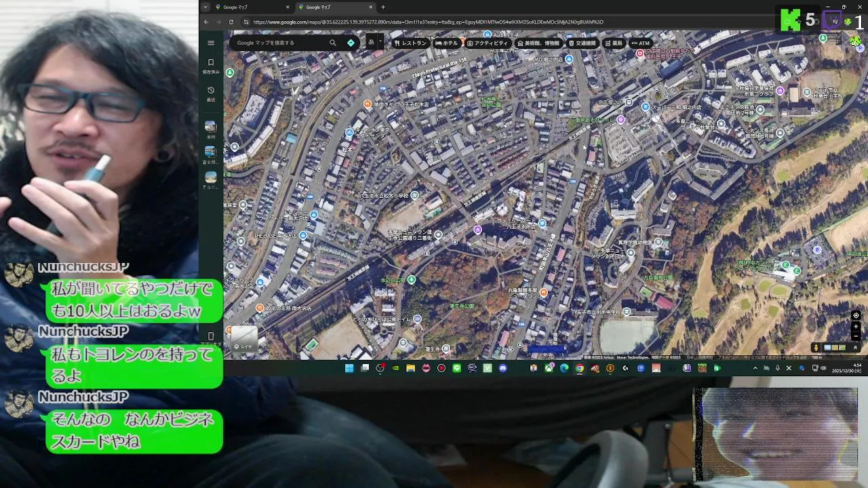868x488 pixels.
Task: Open the 保存済み saved places panel
Action: point(211,66)
